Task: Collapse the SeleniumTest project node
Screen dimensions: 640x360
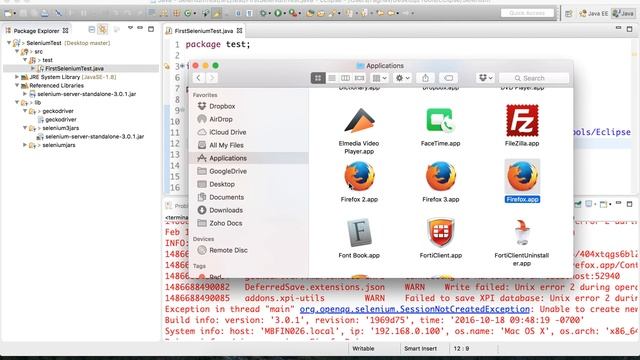Action: click(x=9, y=42)
